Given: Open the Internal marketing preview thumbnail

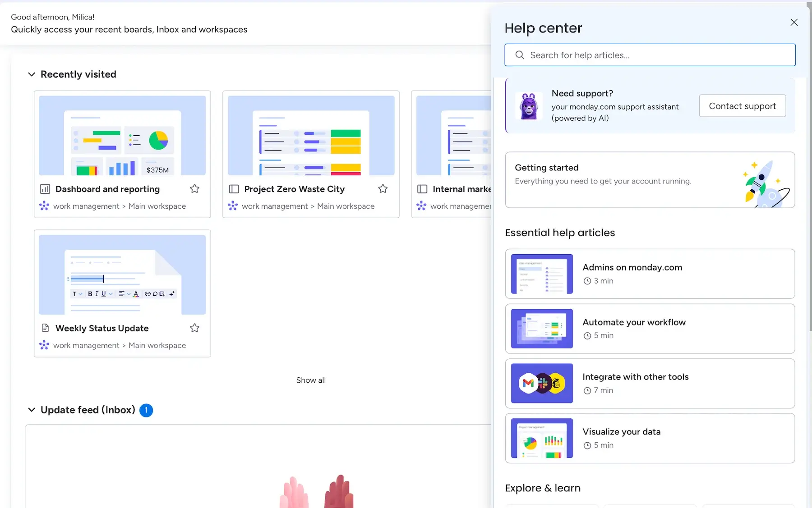Looking at the screenshot, I should (x=453, y=135).
